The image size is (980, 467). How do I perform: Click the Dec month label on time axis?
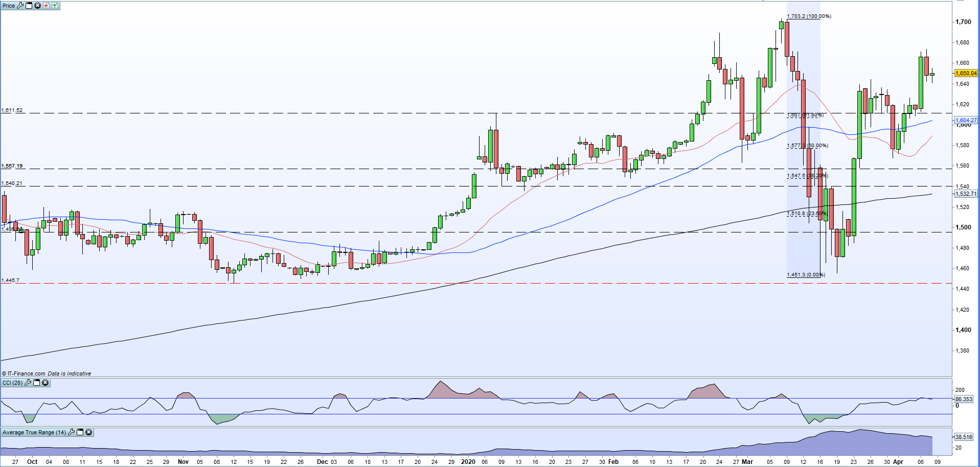322,462
